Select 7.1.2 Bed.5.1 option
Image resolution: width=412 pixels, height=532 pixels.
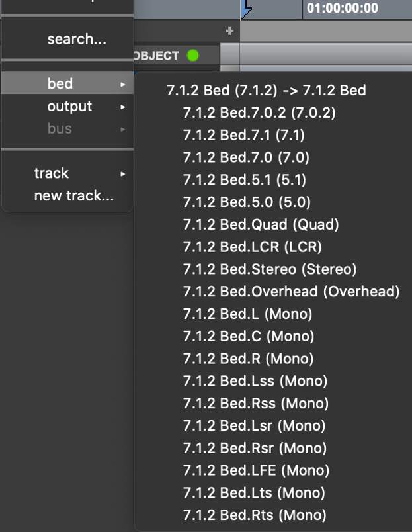coord(244,180)
